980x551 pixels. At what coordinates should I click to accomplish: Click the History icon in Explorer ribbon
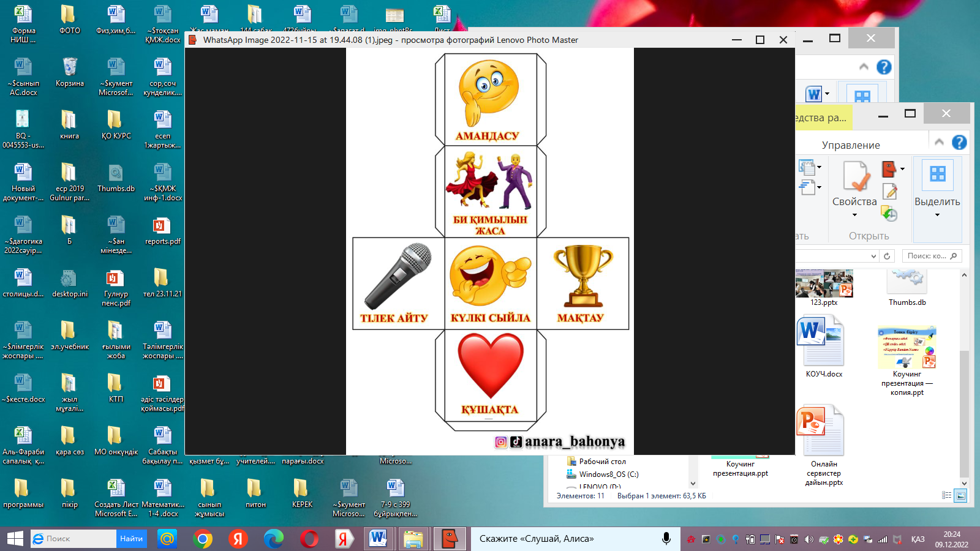tap(889, 214)
